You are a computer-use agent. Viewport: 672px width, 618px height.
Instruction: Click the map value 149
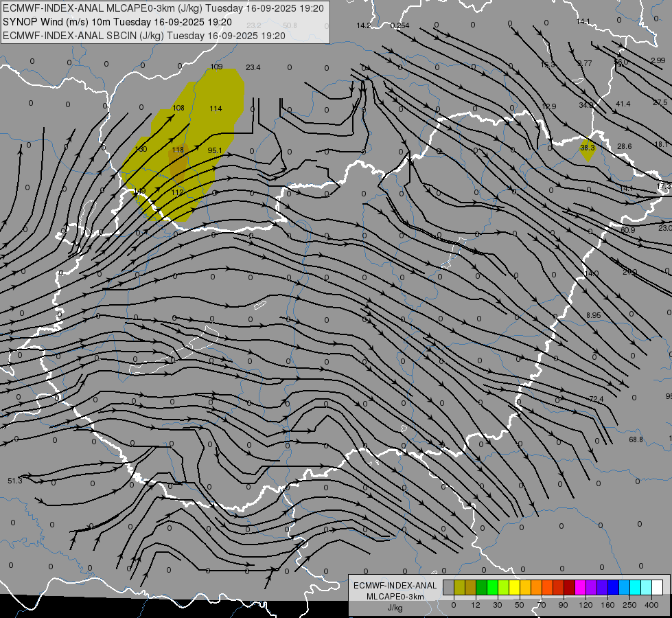pos(140,191)
